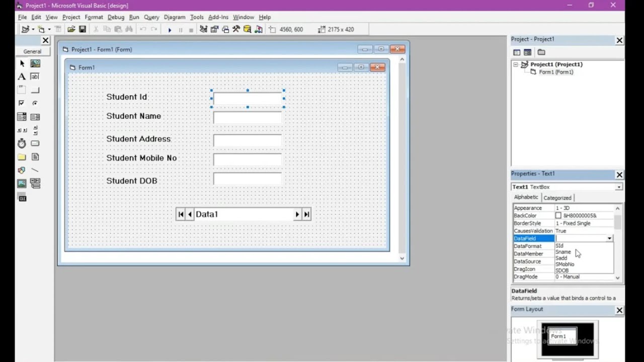Click the Student Name text box
This screenshot has width=644, height=362.
point(248,118)
